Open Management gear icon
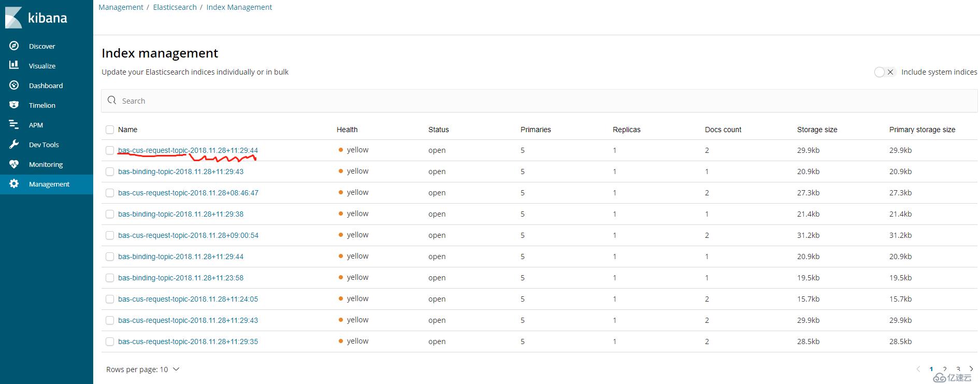 [14, 183]
